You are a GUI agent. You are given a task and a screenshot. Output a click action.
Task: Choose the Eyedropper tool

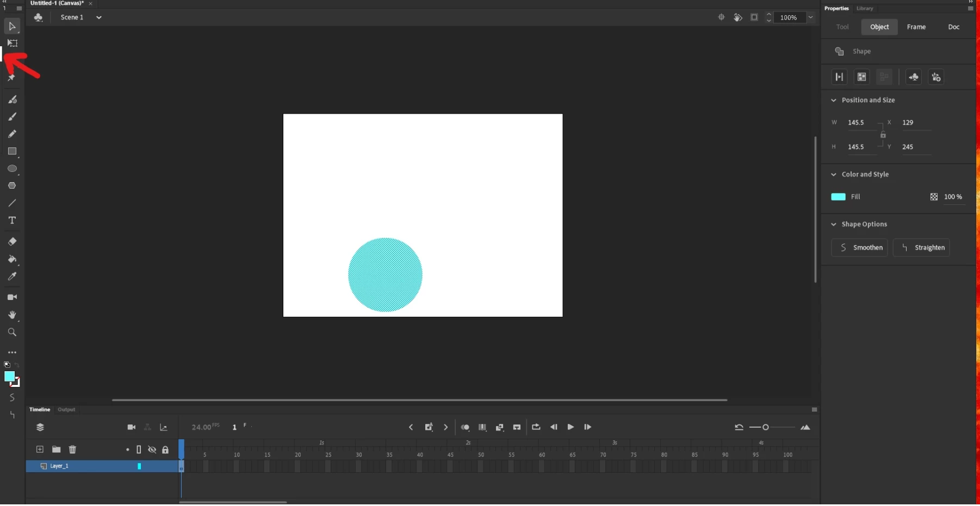point(12,277)
